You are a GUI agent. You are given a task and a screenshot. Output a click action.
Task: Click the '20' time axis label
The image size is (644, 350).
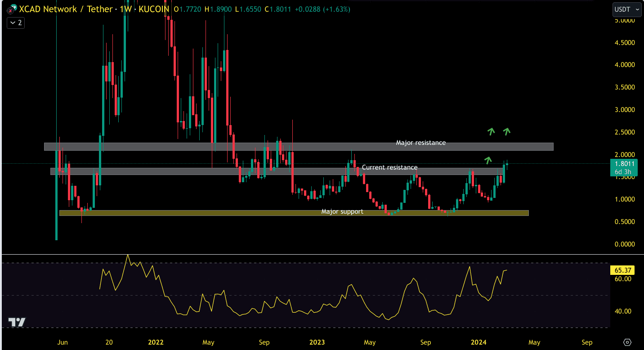point(109,342)
